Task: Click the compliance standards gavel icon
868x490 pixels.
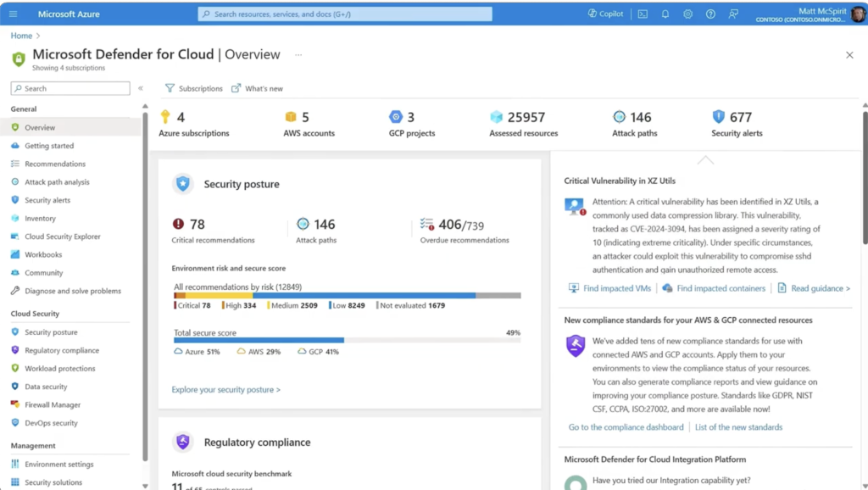Action: [576, 346]
